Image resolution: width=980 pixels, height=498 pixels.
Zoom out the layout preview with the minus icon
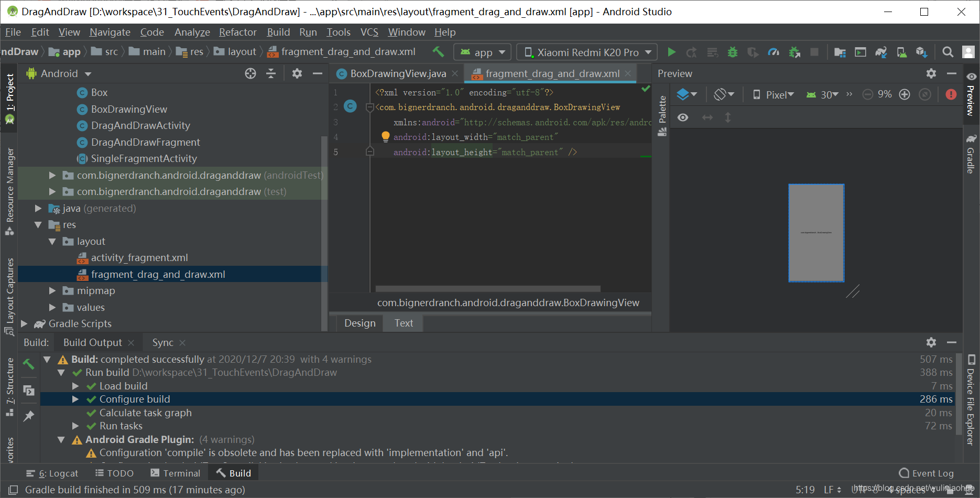click(x=868, y=94)
